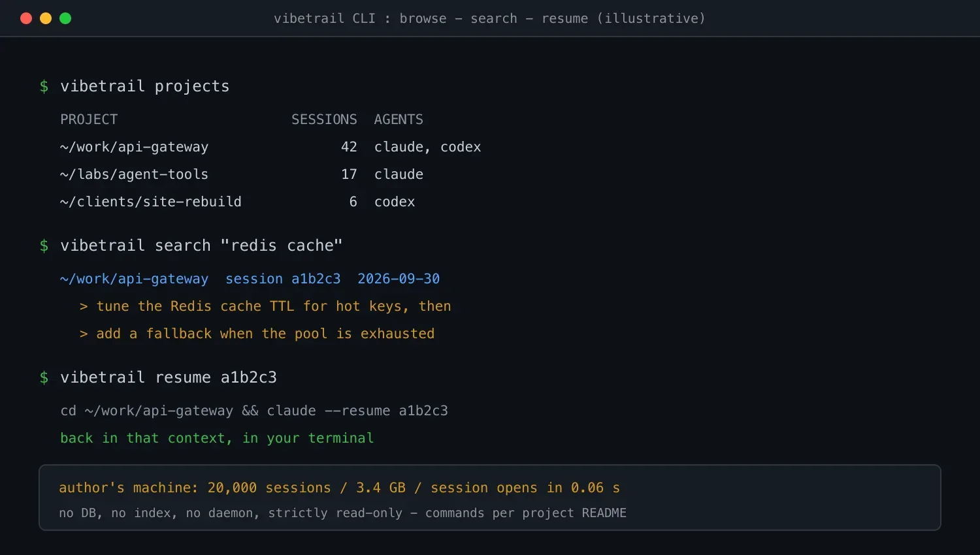Click the green 'back in that context, in your terminal' text
Screen dimensions: 980x555
click(217, 438)
